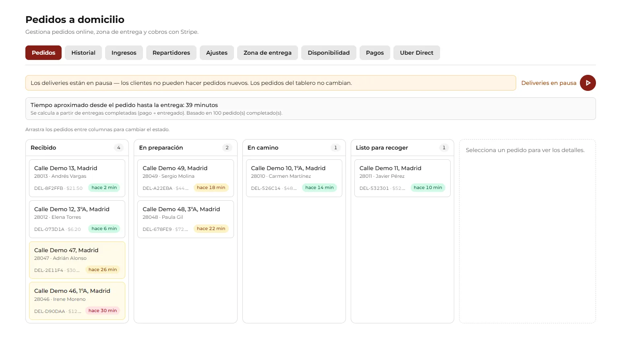Select the Ajustes tab
Screen dimensions: 629x364
click(x=217, y=53)
